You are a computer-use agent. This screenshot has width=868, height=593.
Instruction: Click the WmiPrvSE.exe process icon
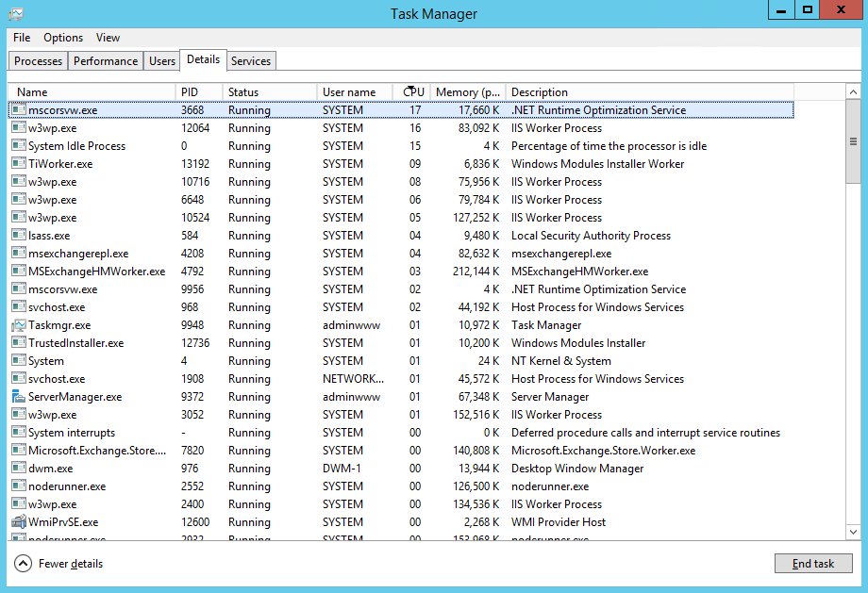(19, 522)
